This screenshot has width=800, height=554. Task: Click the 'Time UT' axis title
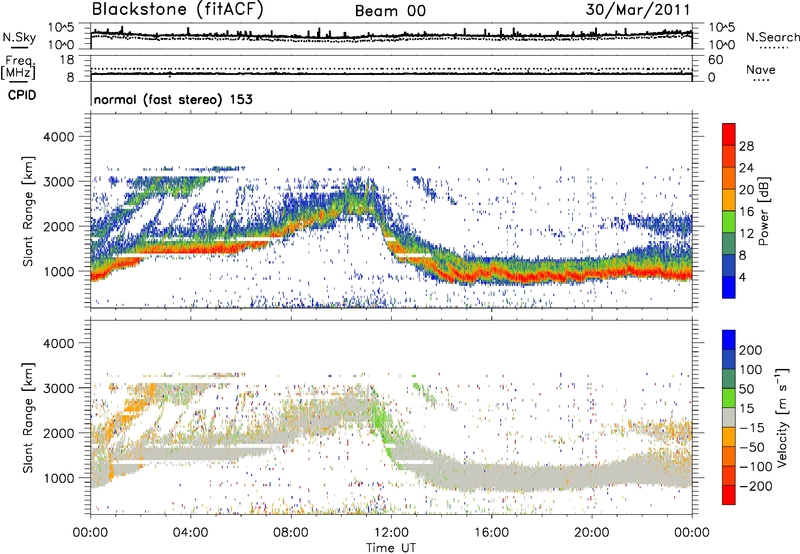click(391, 548)
